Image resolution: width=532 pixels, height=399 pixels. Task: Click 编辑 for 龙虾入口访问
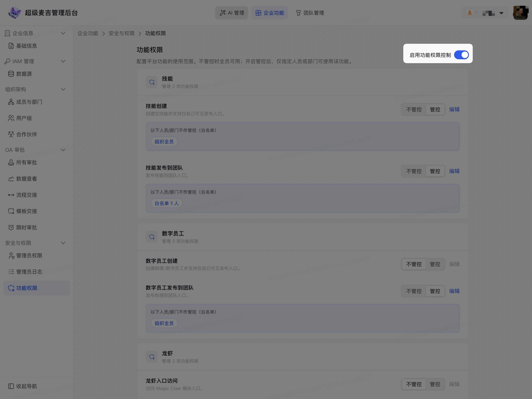click(454, 384)
